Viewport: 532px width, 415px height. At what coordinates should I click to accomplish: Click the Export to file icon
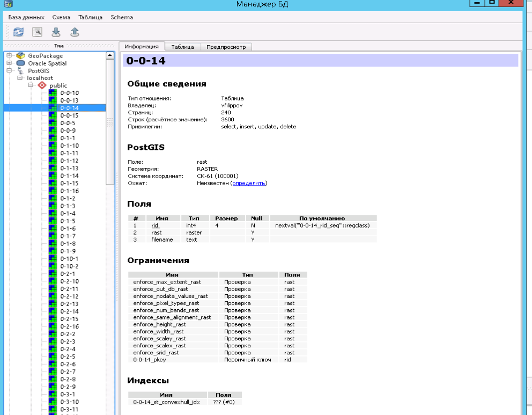[x=75, y=32]
